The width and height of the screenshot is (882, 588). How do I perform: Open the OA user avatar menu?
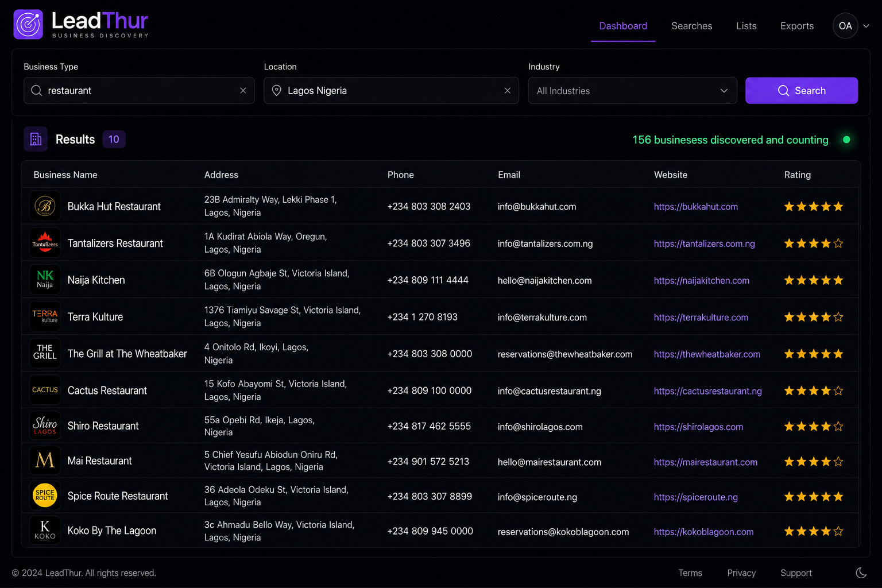click(845, 26)
